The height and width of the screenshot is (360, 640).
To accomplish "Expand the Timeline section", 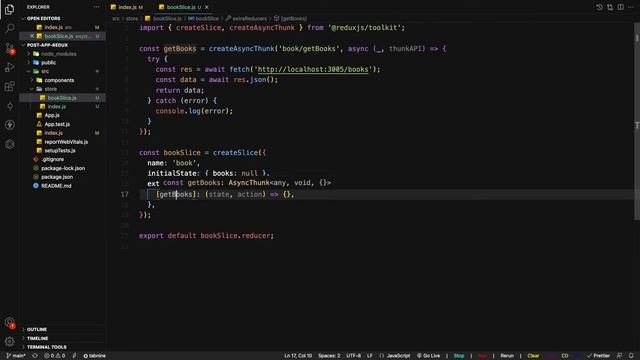I will coord(37,338).
